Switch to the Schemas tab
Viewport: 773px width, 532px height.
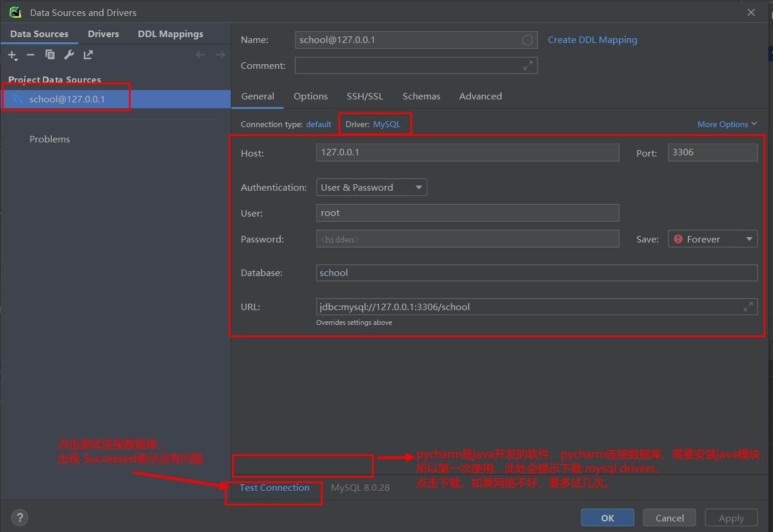tap(422, 97)
